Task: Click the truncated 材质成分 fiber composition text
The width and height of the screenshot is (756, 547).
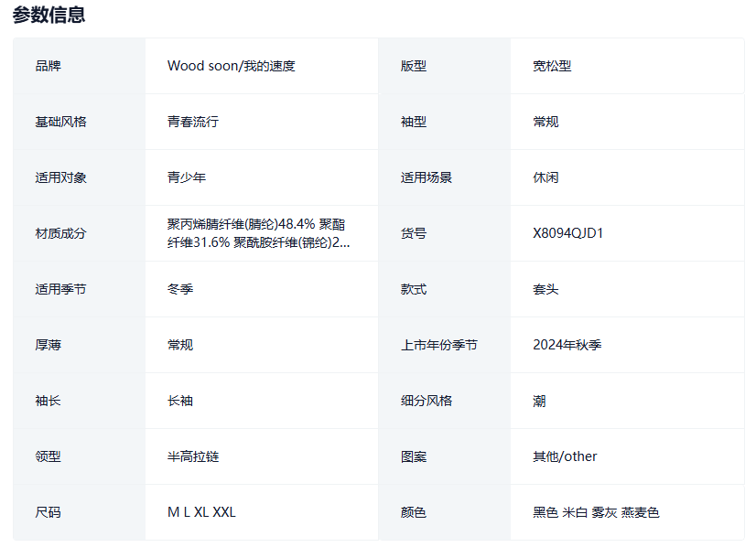Action: [x=258, y=233]
